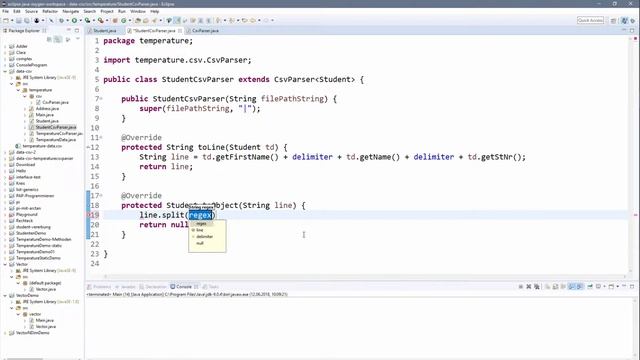Click the Quick Access search field

click(590, 20)
